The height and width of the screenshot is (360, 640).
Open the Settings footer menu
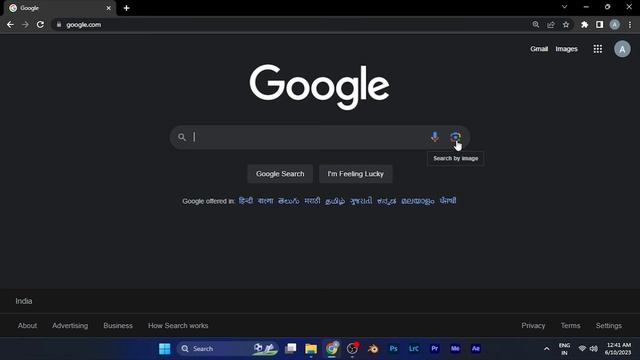pos(609,326)
